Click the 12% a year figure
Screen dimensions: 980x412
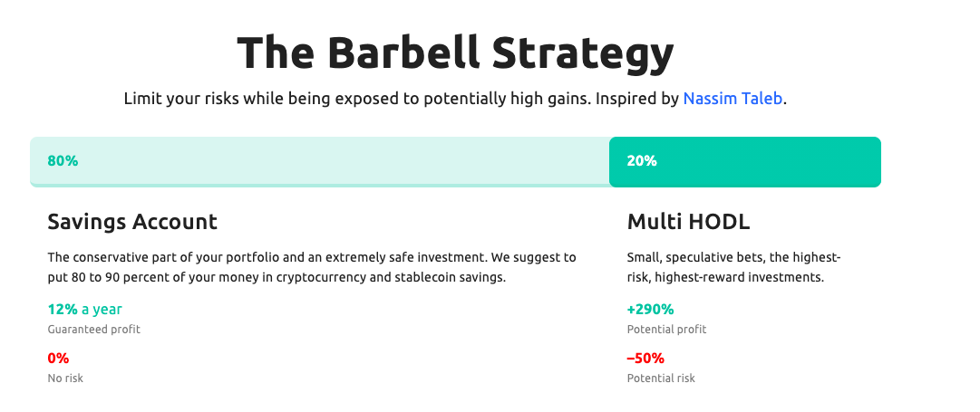point(85,309)
